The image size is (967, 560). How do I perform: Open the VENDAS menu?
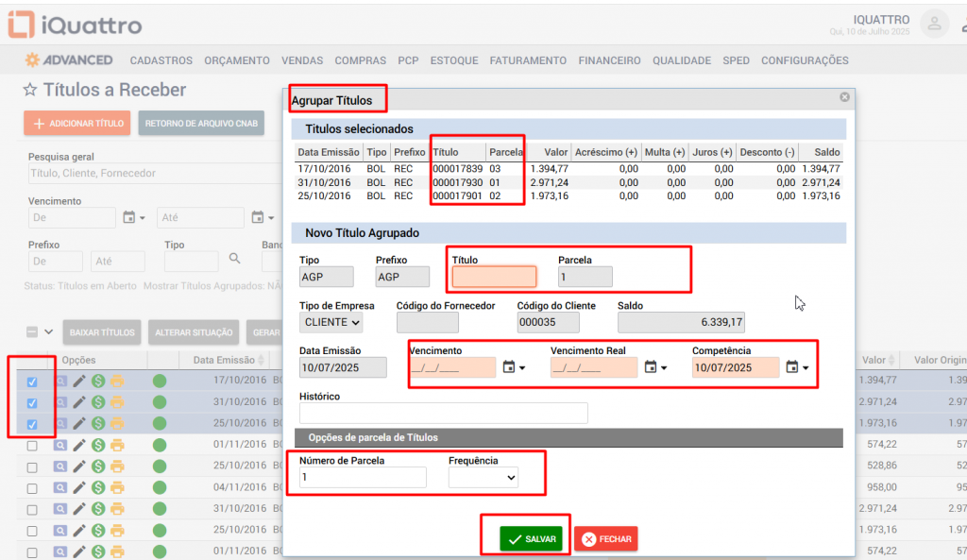point(302,60)
